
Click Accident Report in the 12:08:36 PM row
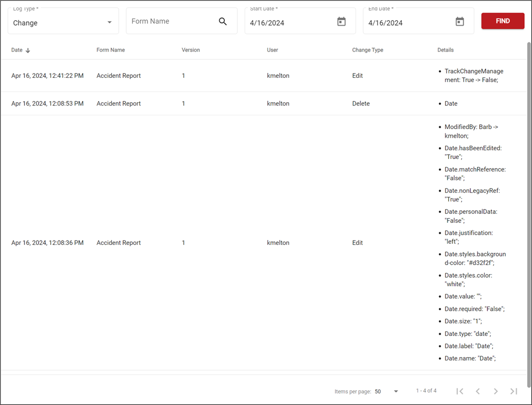[118, 243]
